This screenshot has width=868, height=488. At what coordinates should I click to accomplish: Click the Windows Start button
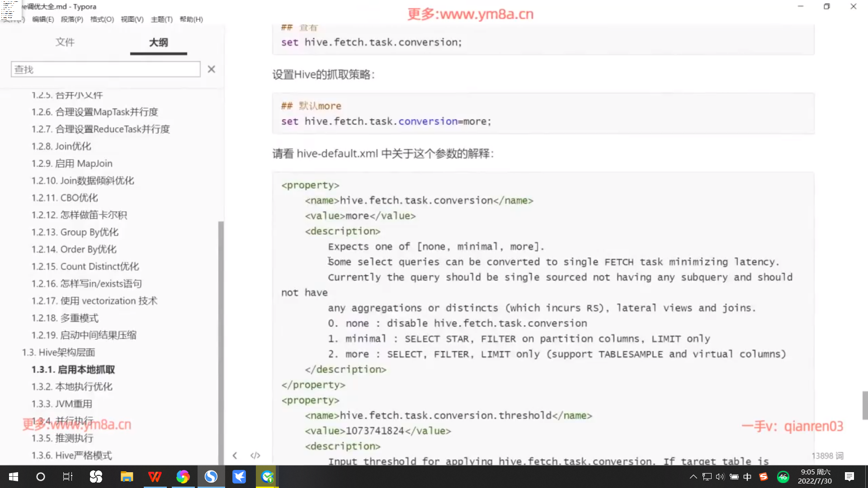[x=14, y=477]
